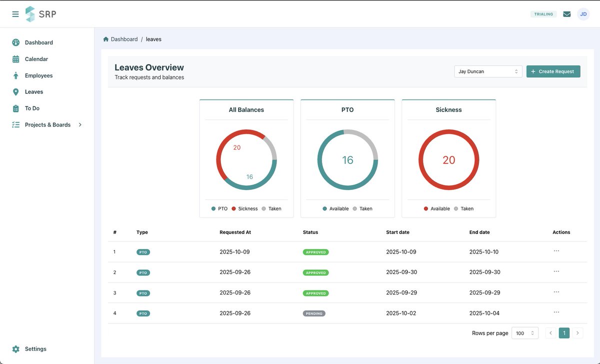Click the Start date column header
Screen dimensions: 600x364
397,232
